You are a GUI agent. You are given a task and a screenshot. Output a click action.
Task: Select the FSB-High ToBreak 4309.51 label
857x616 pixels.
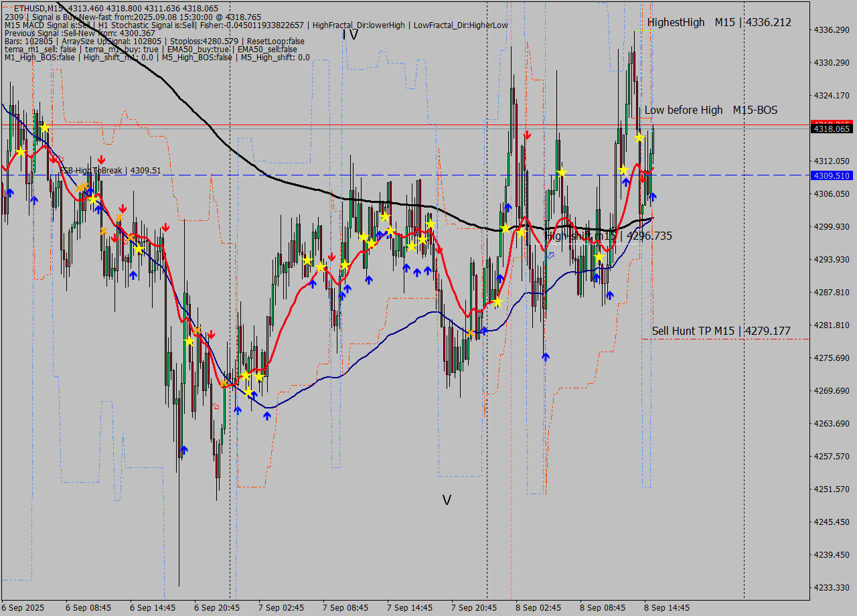[110, 171]
